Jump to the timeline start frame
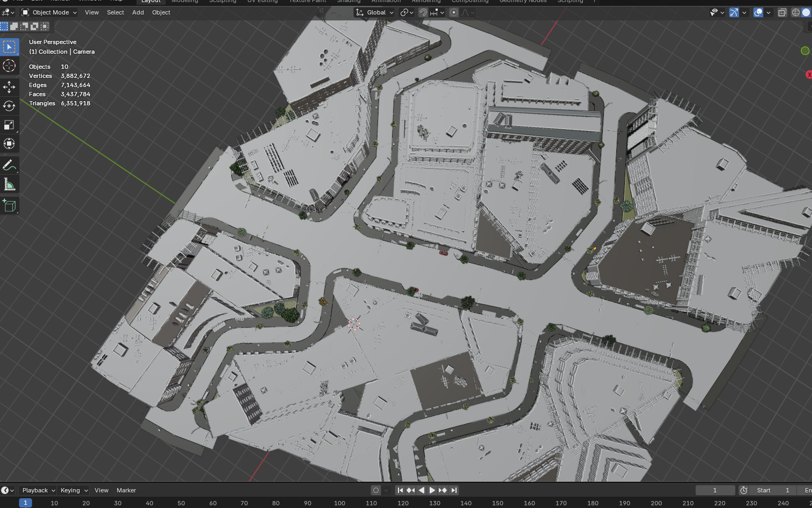 tap(400, 490)
